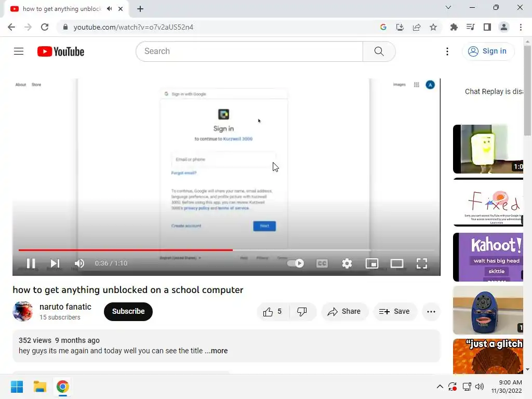The image size is (532, 399).
Task: Save the video to a playlist
Action: click(395, 312)
